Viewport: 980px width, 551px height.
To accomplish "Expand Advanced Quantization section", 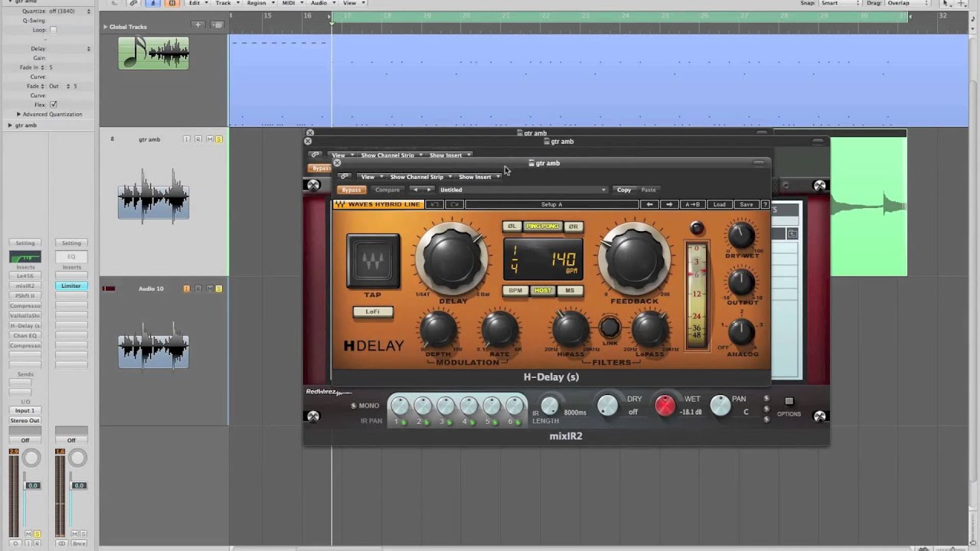I will [18, 114].
